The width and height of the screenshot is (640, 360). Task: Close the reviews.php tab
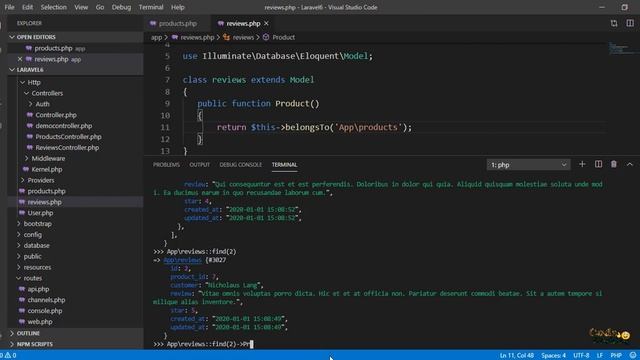(266, 24)
